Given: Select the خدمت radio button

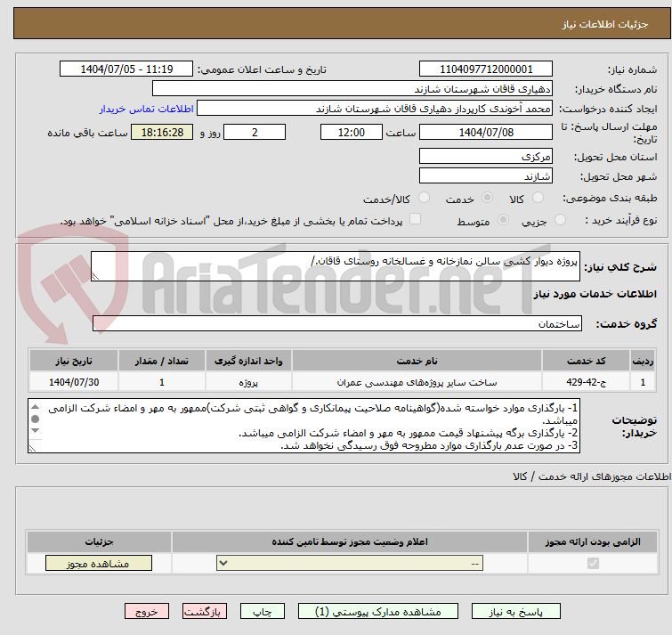Looking at the screenshot, I should 487,198.
